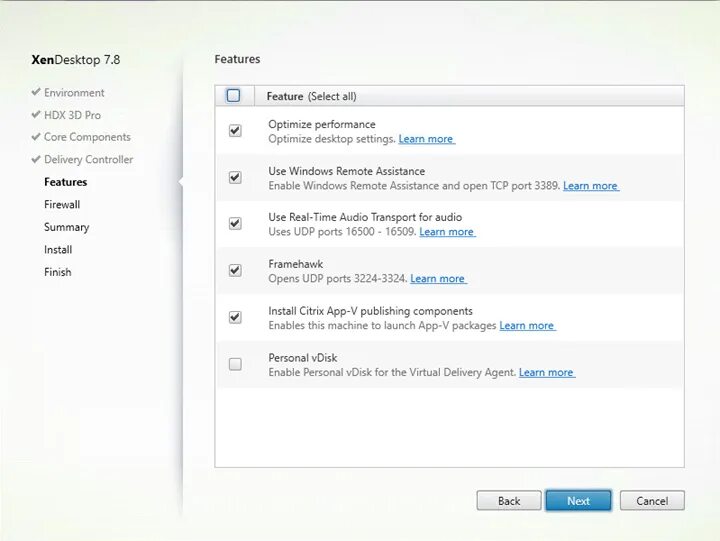Open Learn more for Windows Remote Assistance
The image size is (720, 541).
click(x=591, y=186)
